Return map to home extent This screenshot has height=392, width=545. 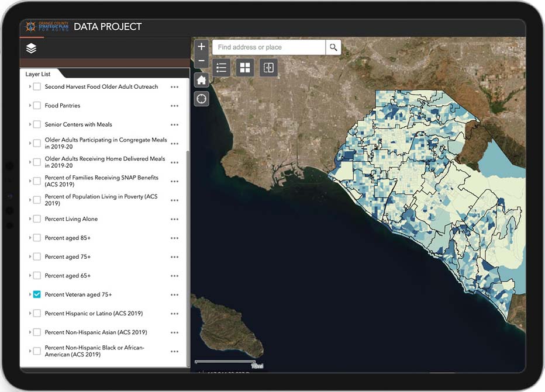pyautogui.click(x=201, y=80)
